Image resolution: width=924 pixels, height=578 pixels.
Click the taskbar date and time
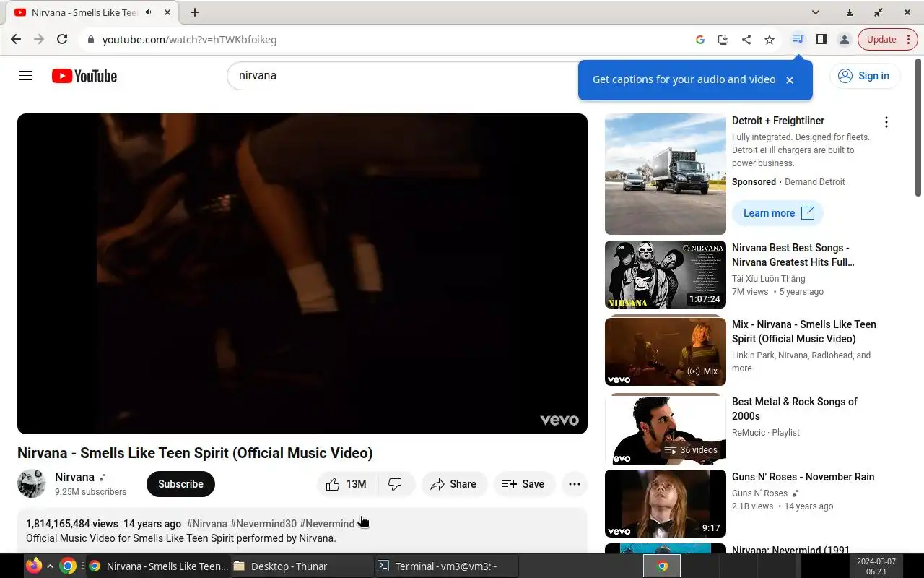[x=876, y=566]
